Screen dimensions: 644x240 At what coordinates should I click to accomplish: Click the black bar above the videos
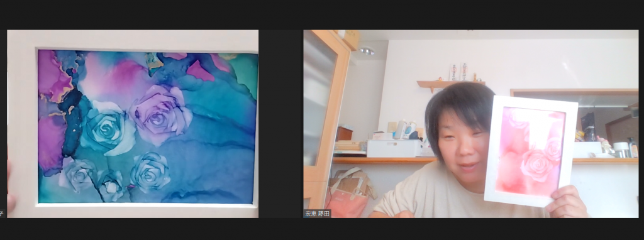point(322,15)
